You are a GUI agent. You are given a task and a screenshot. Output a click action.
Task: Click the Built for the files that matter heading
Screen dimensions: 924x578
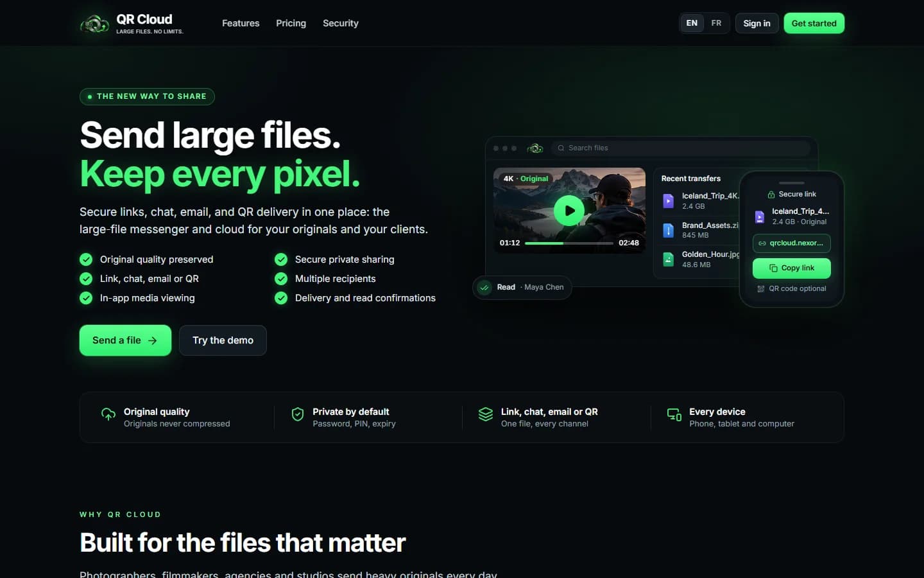coord(243,543)
